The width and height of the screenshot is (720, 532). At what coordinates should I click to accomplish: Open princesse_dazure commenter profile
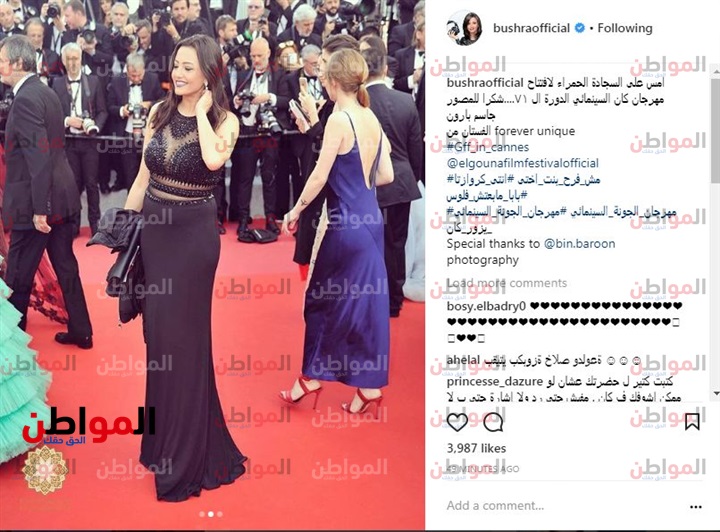click(x=495, y=382)
